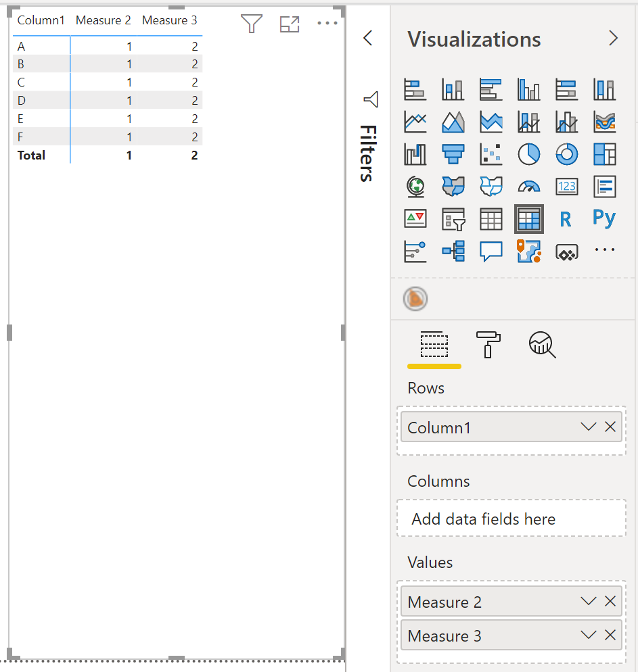Select the Decomposition tree visual
The width and height of the screenshot is (638, 672).
[x=453, y=251]
